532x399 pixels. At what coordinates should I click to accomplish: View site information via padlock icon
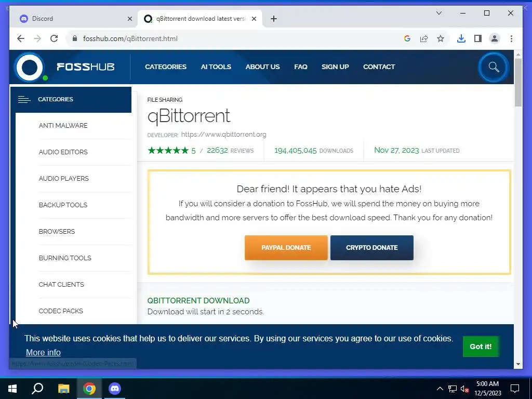tap(75, 38)
